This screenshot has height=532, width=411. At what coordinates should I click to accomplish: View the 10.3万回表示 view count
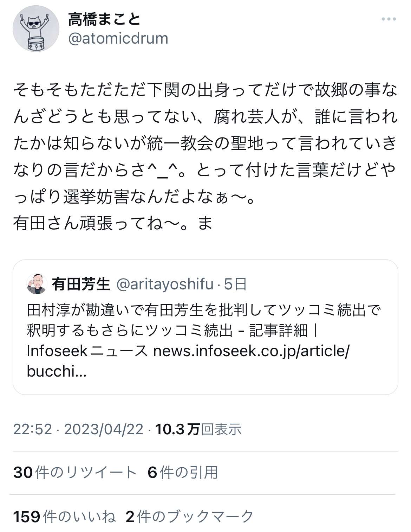pos(198,429)
